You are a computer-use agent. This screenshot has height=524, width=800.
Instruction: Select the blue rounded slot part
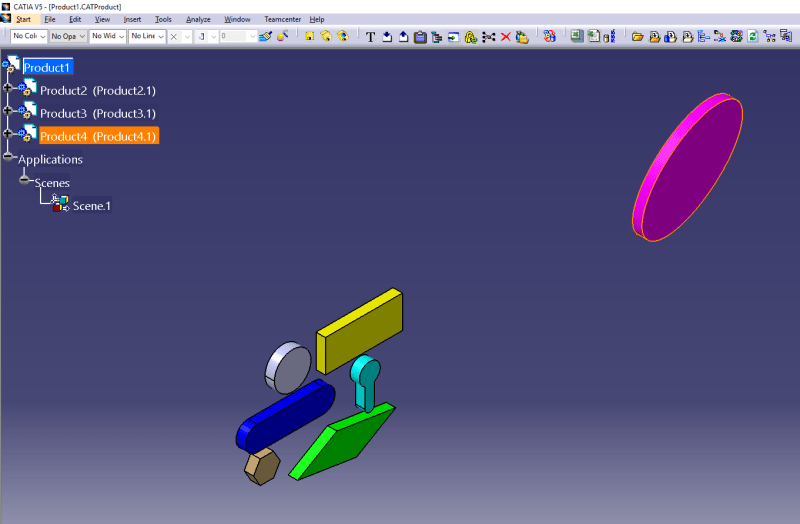click(x=285, y=416)
